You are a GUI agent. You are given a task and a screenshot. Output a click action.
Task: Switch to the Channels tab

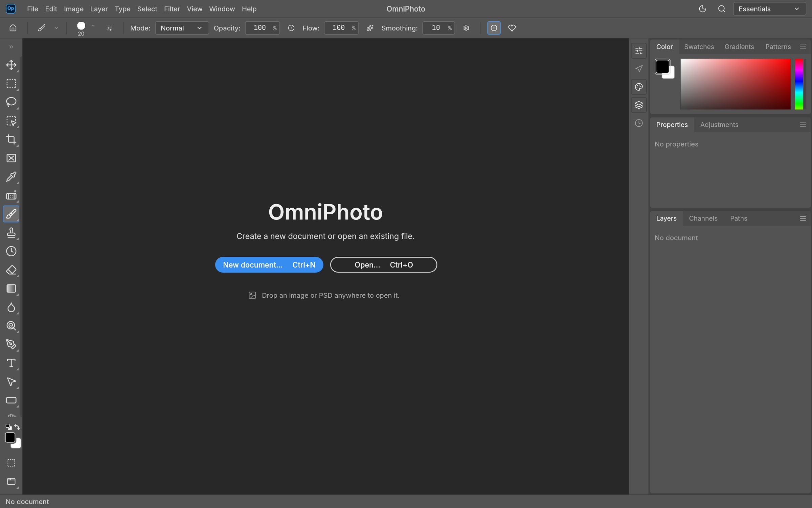(703, 218)
